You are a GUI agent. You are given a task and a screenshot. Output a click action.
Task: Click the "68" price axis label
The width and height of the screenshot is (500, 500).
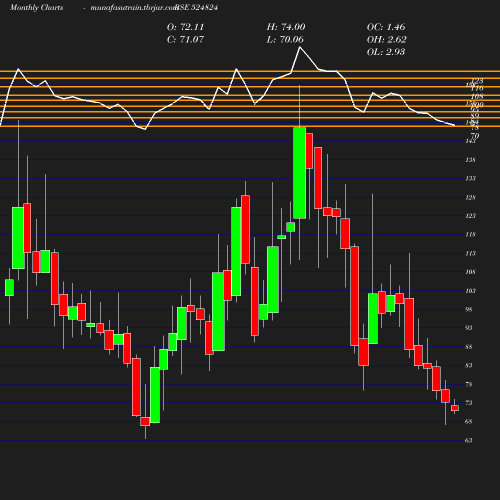click(469, 422)
